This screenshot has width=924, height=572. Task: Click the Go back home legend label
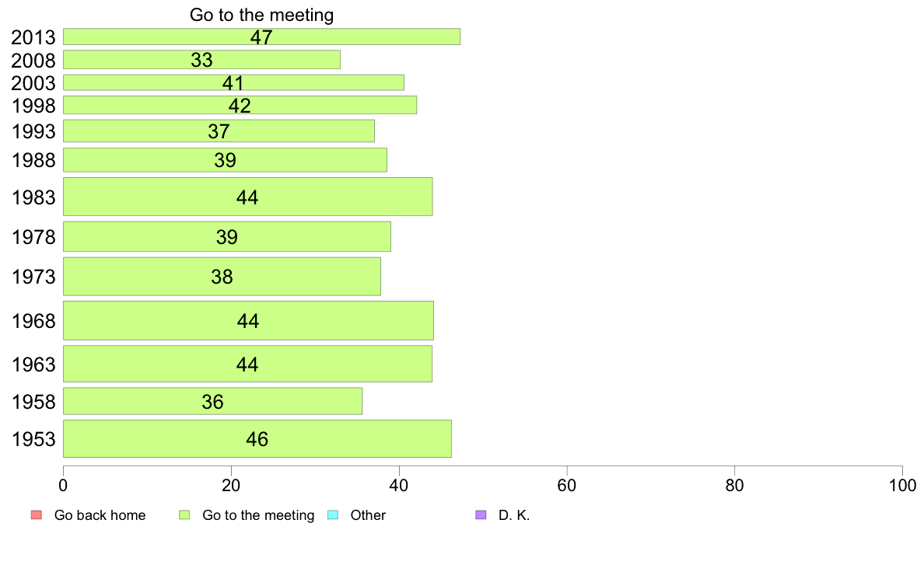[100, 514]
